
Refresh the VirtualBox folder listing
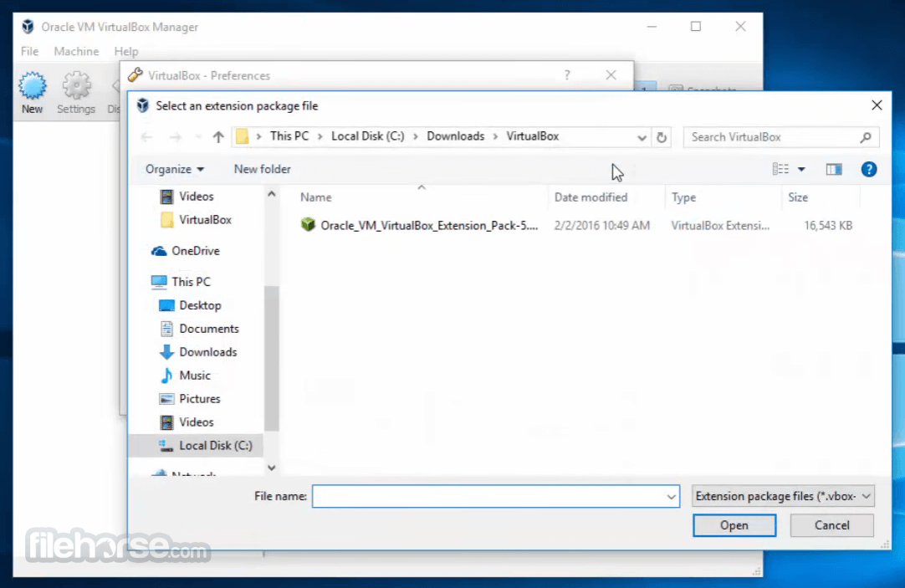662,137
